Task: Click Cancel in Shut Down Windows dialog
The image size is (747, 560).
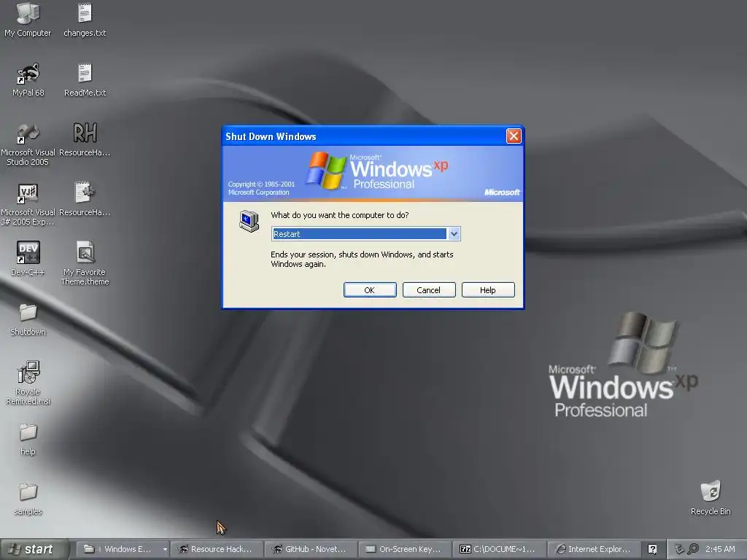Action: [x=429, y=290]
